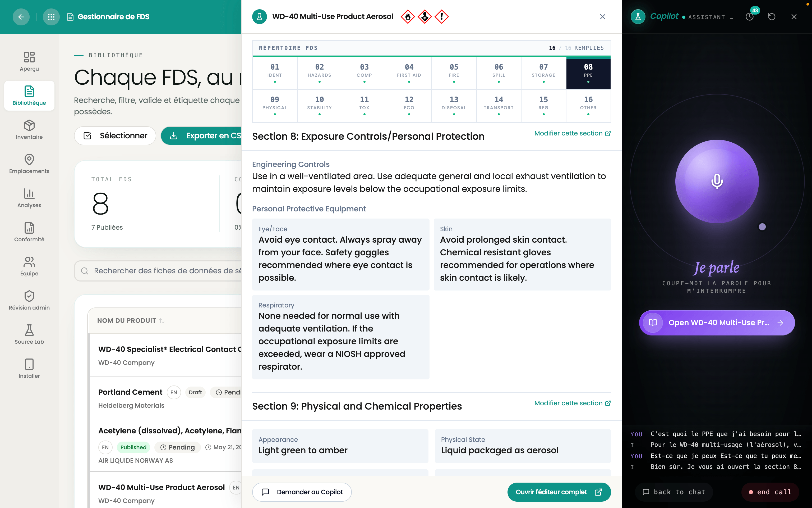Click the exclamation mark hazard pictogram

(x=442, y=16)
